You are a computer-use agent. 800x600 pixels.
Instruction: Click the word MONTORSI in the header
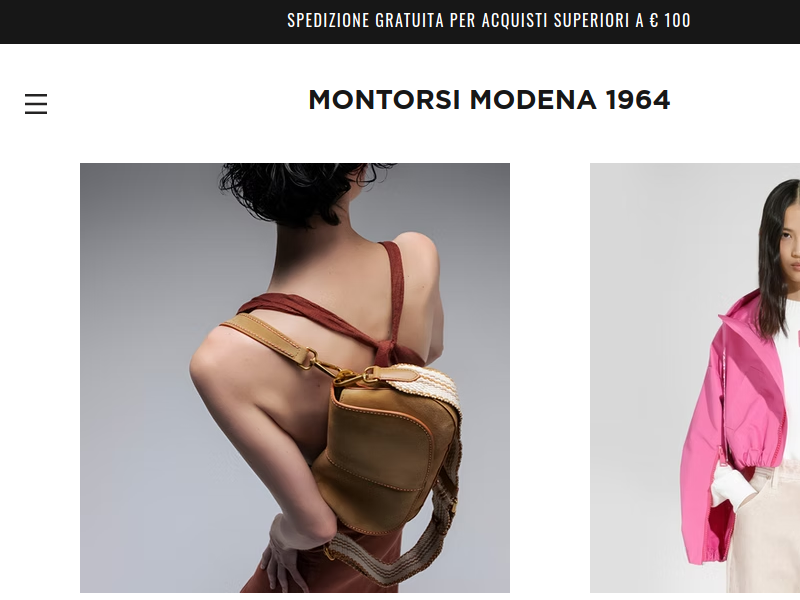tap(384, 99)
